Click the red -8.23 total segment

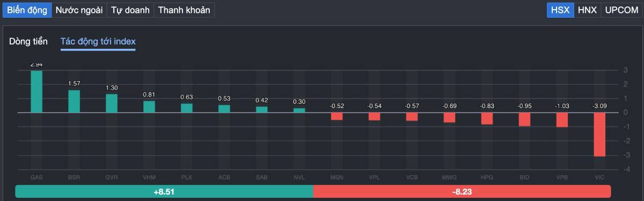[x=462, y=191]
